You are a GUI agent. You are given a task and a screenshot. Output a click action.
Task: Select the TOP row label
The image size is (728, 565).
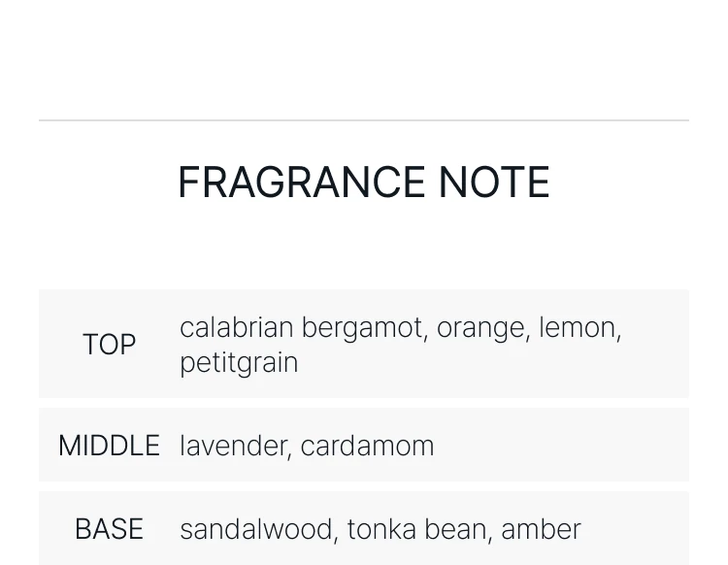(109, 345)
